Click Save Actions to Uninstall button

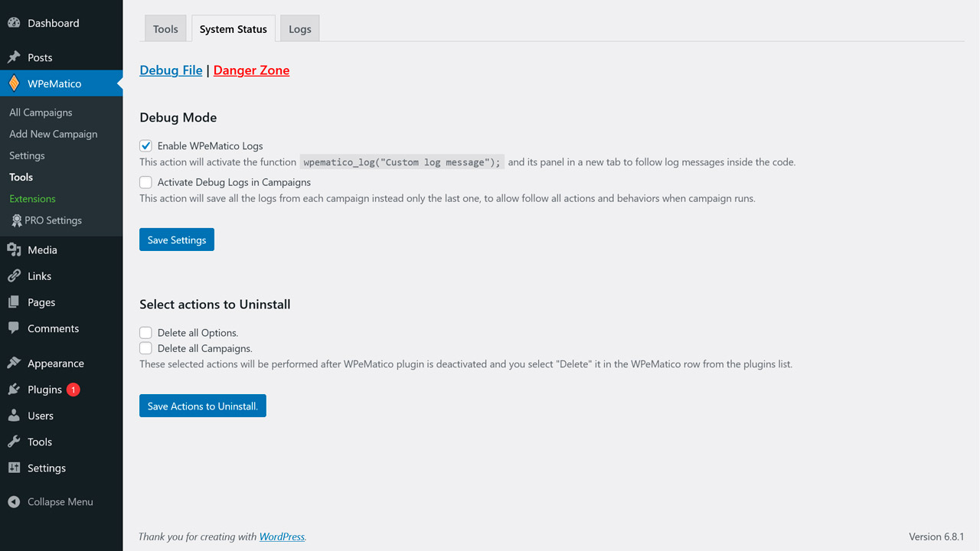pyautogui.click(x=203, y=406)
